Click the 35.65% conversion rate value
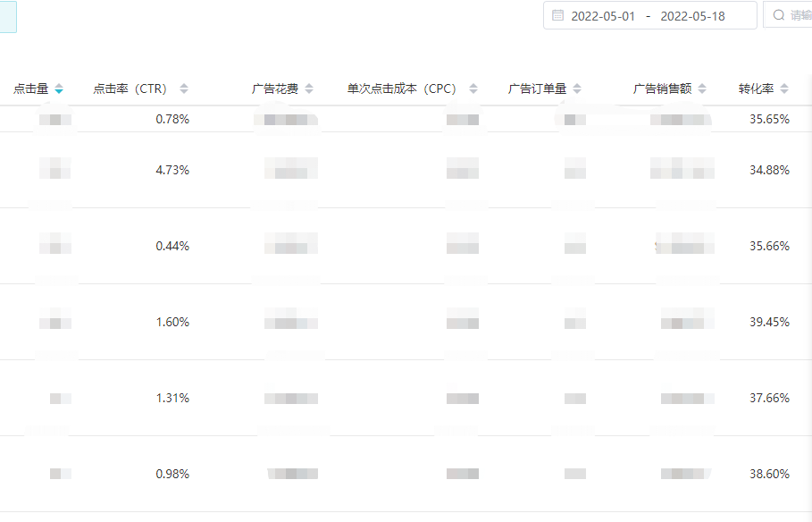Screen dimensions: 812x522 (769, 118)
